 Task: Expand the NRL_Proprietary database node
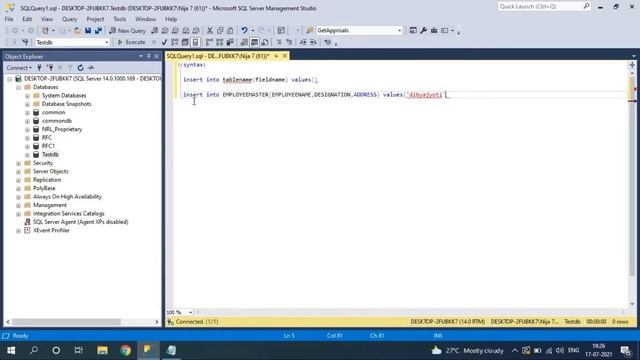pos(27,129)
